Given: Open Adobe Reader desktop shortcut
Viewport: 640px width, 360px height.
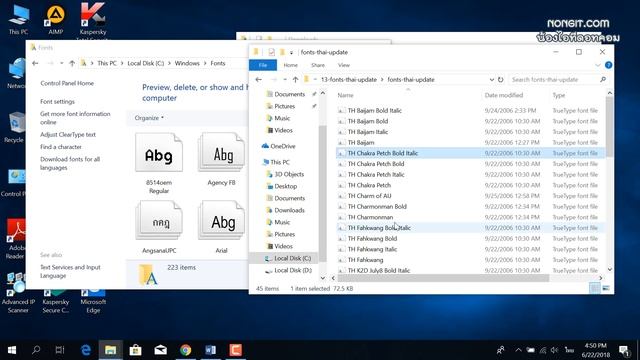Looking at the screenshot, I should tap(16, 239).
